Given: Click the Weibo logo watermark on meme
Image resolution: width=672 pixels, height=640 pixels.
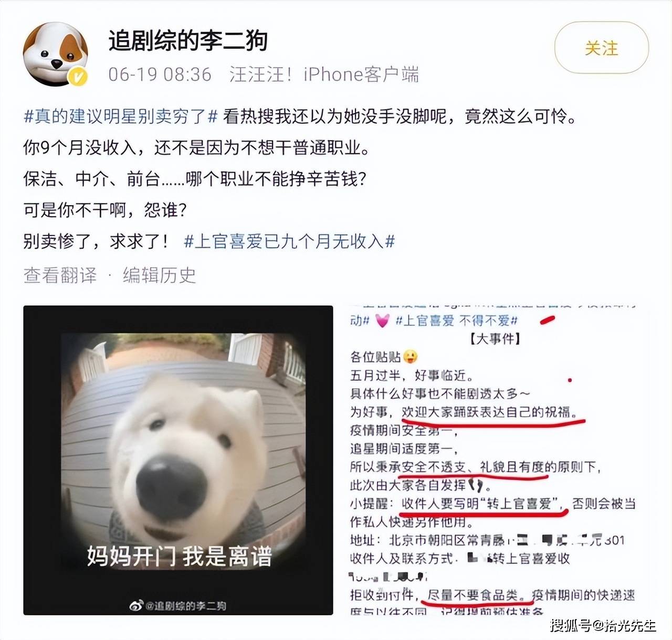Looking at the screenshot, I should pos(136,606).
